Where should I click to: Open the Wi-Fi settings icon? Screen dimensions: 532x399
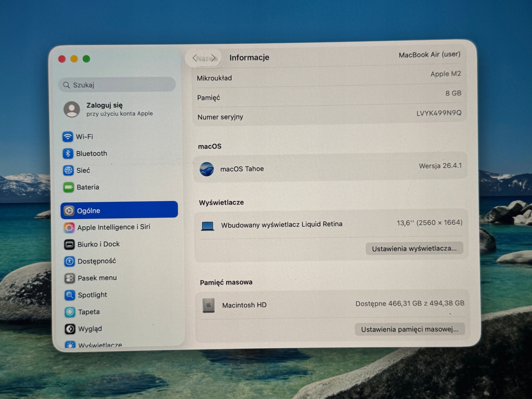click(68, 137)
